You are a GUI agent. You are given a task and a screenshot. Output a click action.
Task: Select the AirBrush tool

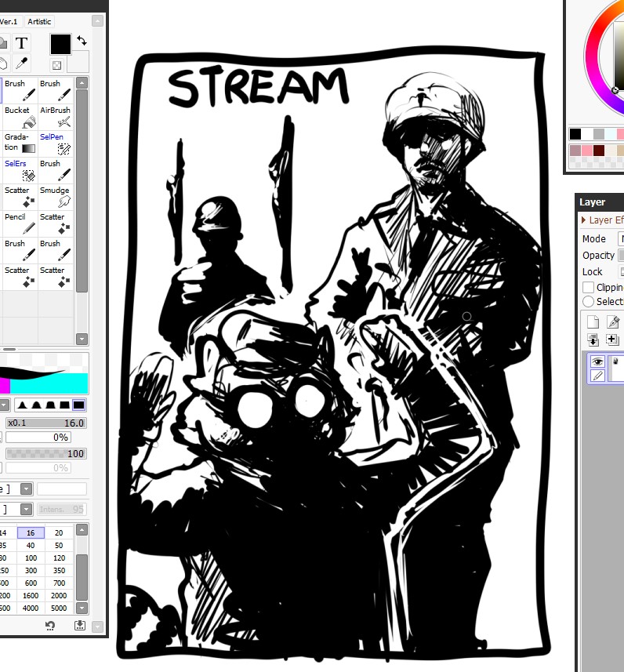tap(56, 117)
